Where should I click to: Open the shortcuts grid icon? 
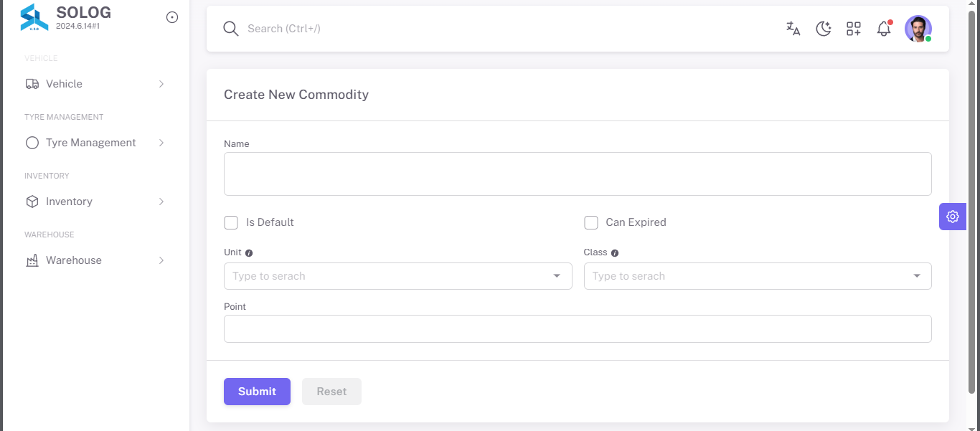(854, 29)
